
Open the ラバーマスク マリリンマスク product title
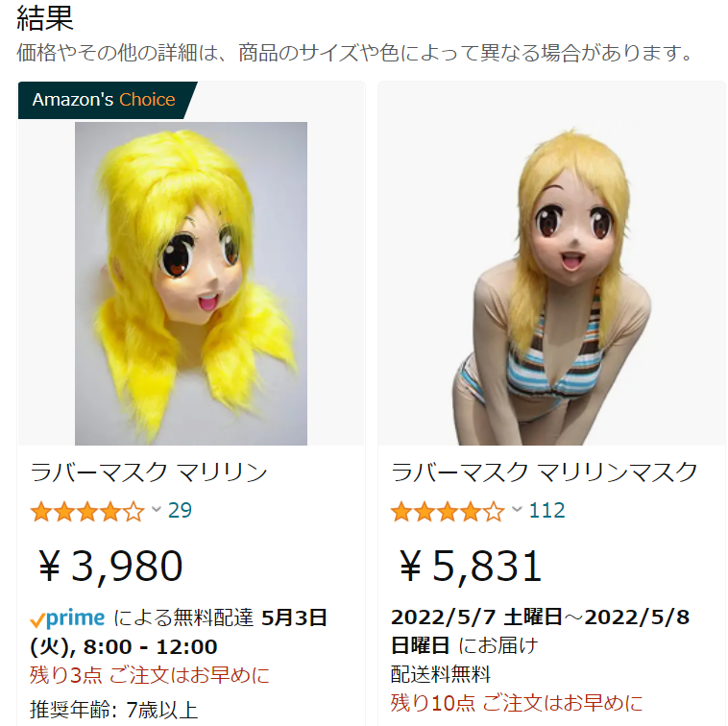click(x=545, y=472)
